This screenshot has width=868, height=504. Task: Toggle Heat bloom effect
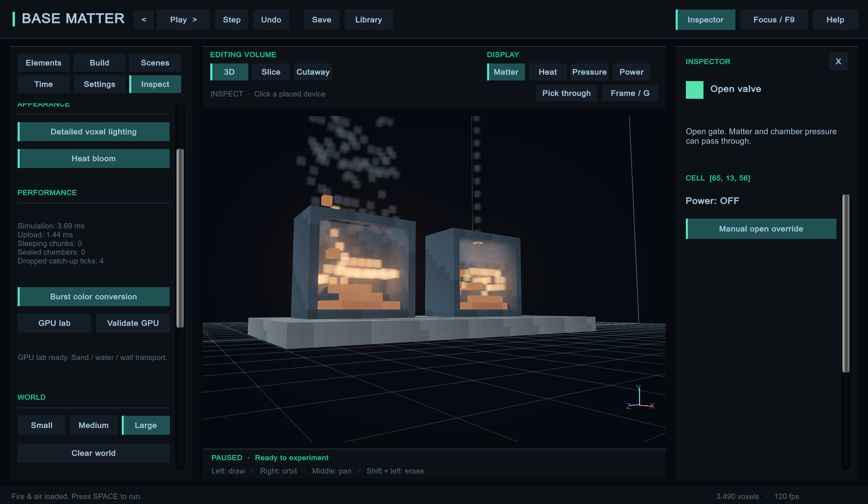[x=94, y=158]
